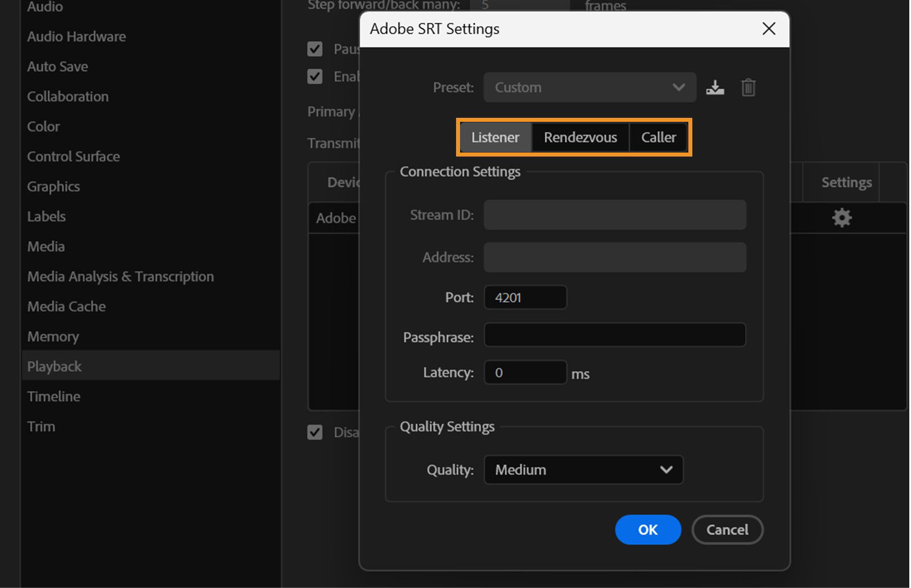
Task: Select the Caller connection mode
Action: 658,137
